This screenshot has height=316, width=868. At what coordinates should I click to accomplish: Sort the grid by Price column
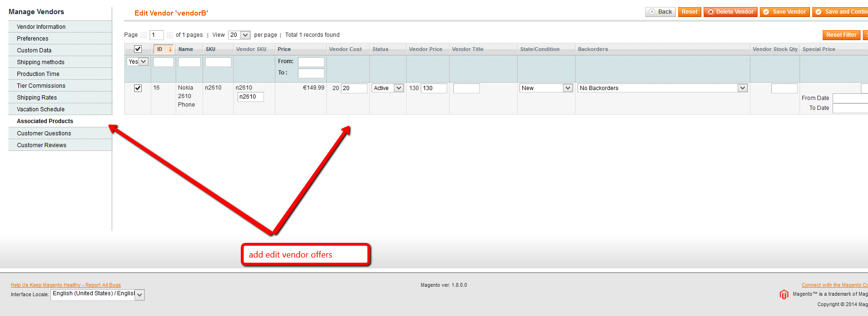[284, 49]
